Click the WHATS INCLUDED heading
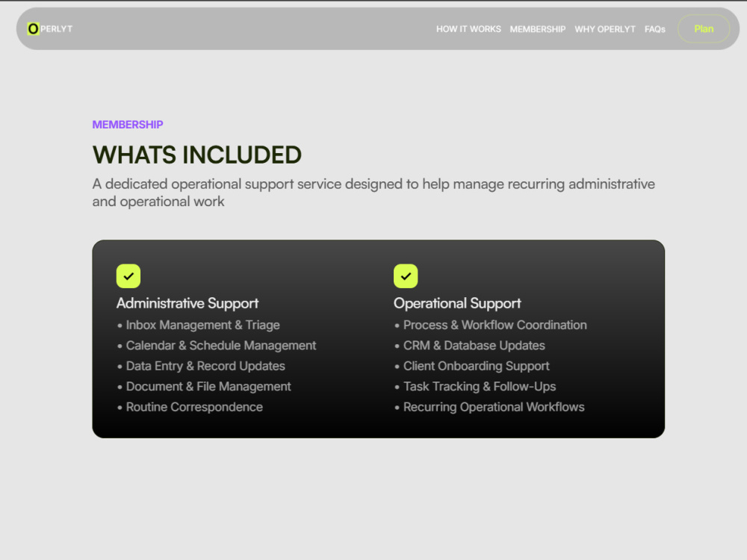The height and width of the screenshot is (560, 747). tap(196, 155)
